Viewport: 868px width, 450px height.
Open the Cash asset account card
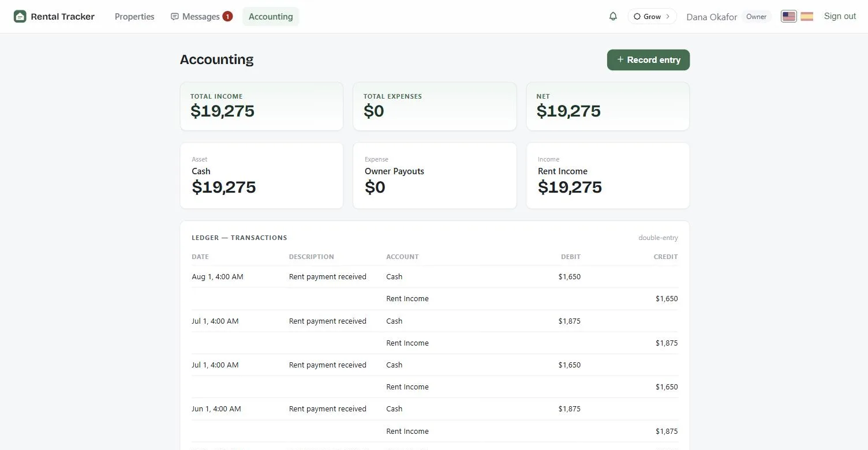(261, 176)
